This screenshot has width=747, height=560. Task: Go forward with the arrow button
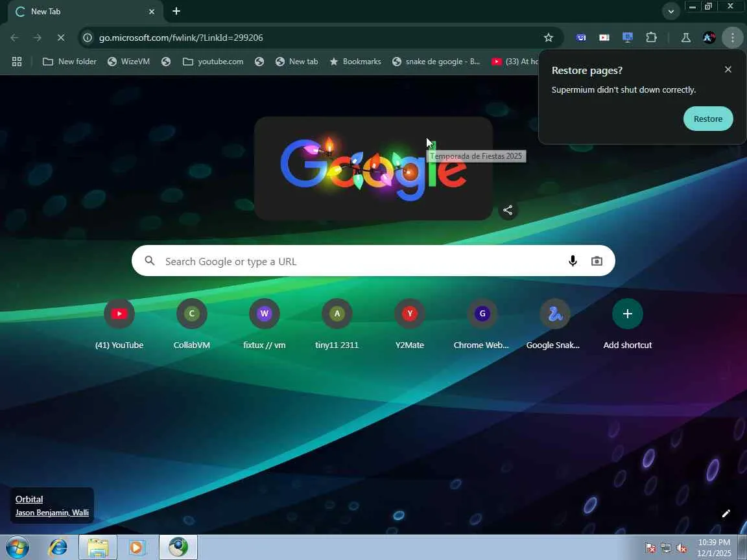coord(38,38)
